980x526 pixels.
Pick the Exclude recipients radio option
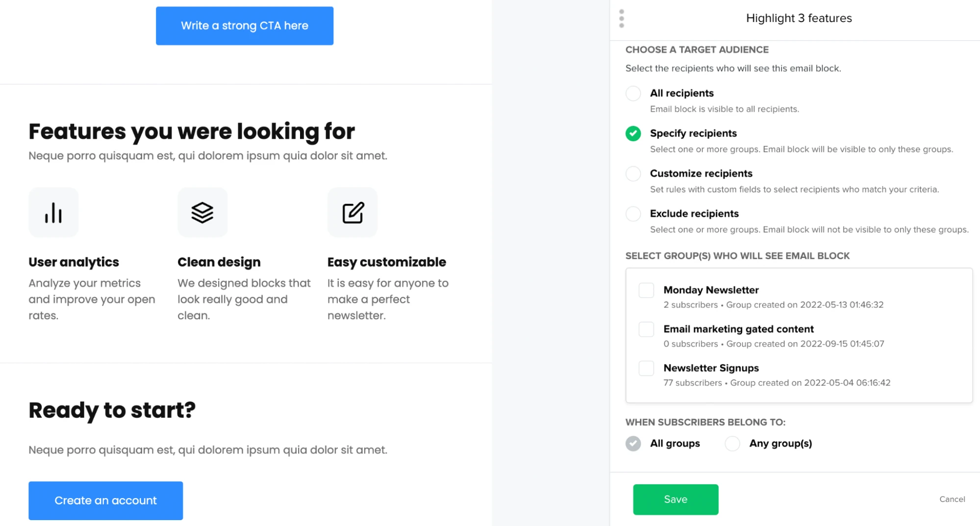coord(633,214)
